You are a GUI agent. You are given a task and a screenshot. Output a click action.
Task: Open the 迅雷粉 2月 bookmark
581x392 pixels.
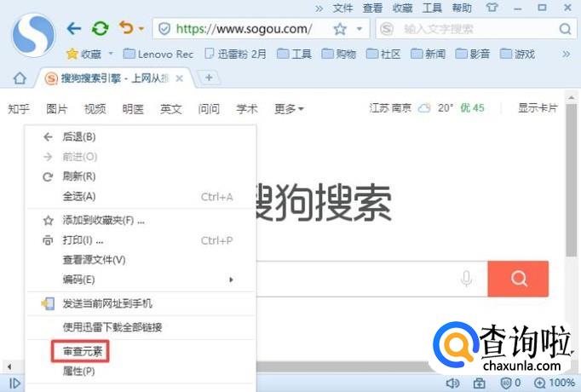236,54
